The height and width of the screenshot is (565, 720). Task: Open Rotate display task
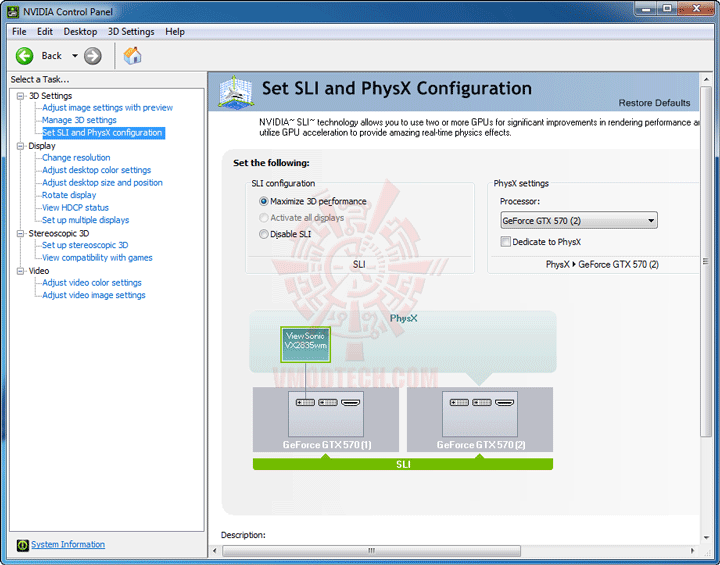coord(69,195)
